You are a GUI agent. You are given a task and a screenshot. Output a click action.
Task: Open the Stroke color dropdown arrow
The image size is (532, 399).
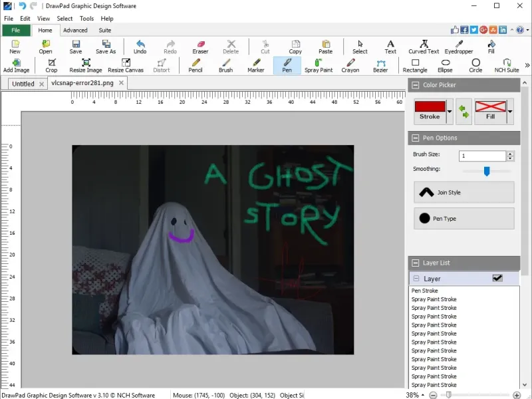tap(450, 111)
